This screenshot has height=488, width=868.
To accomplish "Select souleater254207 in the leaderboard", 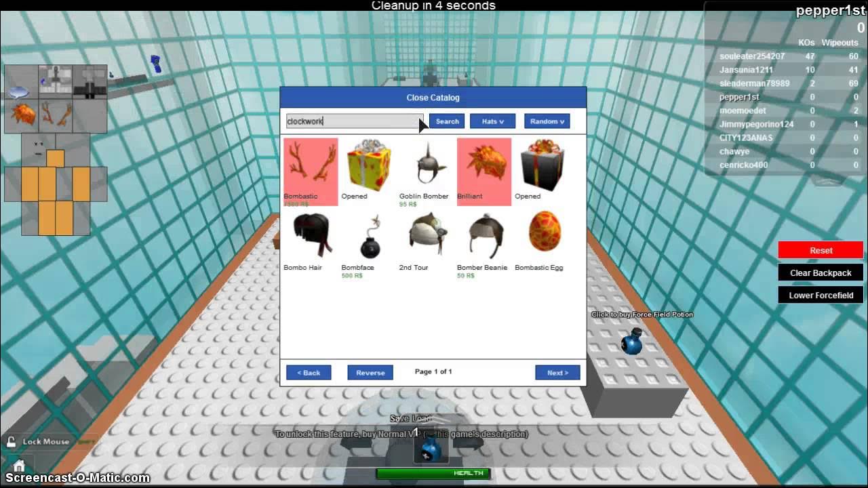I will [752, 56].
